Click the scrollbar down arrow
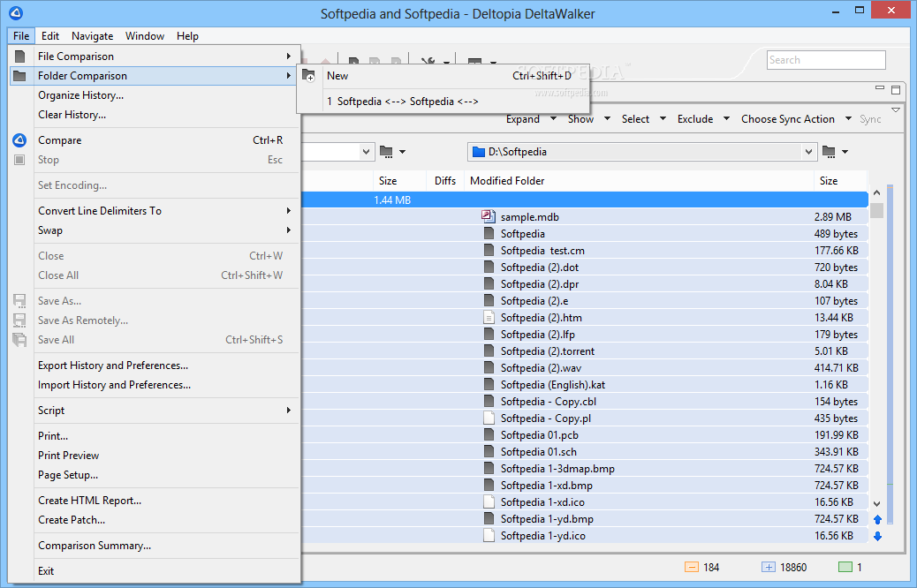917x588 pixels. [x=876, y=503]
